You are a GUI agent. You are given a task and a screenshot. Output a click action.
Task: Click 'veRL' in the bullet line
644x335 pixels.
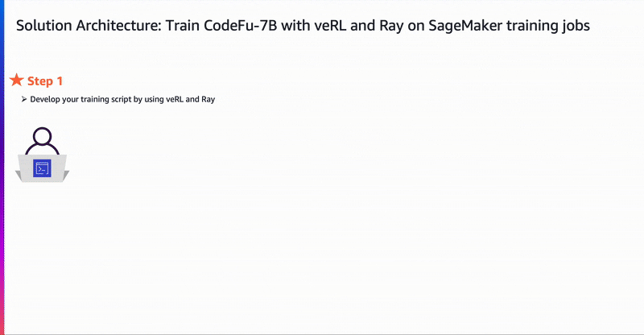coord(175,99)
